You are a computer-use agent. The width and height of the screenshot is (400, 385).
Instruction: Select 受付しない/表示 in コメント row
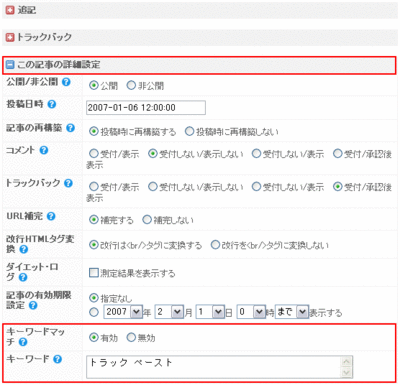pos(256,154)
